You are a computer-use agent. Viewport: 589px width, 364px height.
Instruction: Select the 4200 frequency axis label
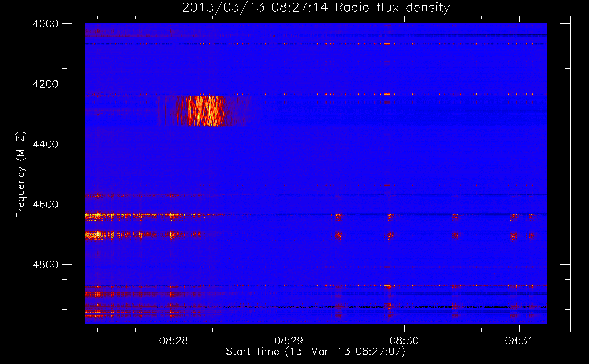[x=46, y=84]
